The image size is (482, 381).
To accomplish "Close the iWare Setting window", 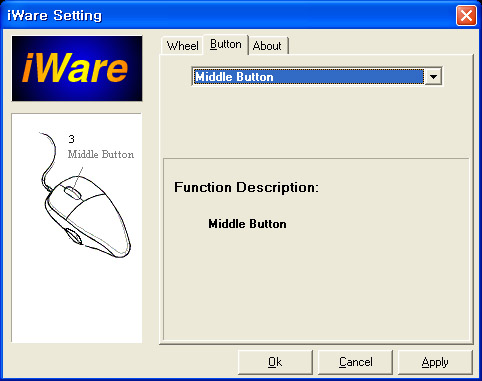I will (466, 15).
